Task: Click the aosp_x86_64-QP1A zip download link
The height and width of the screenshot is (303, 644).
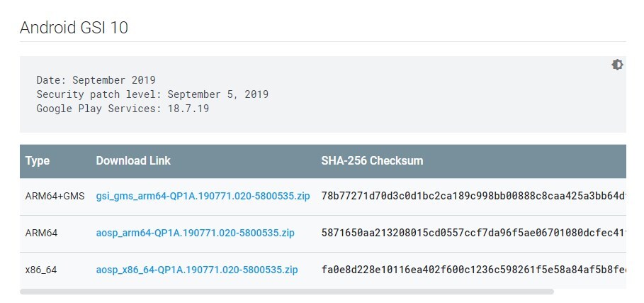Action: tap(196, 270)
